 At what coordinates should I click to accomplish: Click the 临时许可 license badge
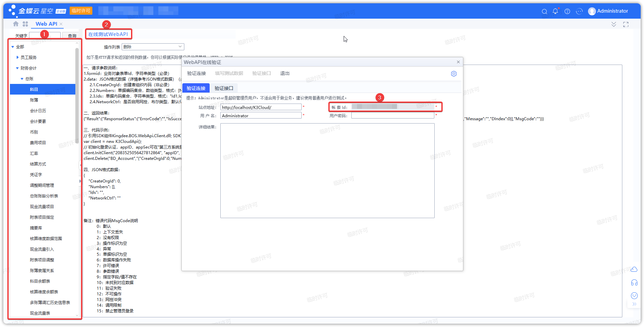[81, 11]
